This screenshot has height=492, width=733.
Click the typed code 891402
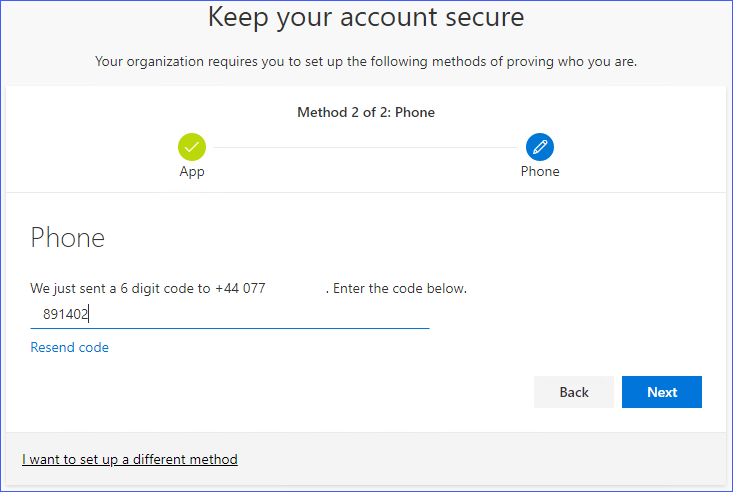pyautogui.click(x=66, y=314)
